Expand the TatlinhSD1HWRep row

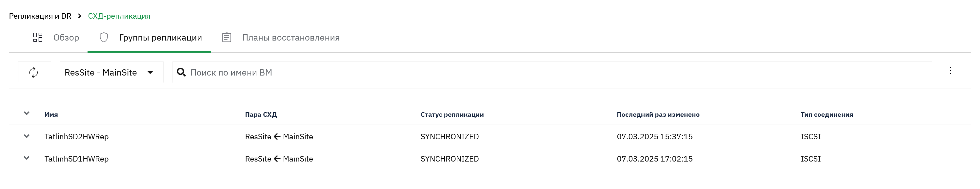pyautogui.click(x=27, y=158)
